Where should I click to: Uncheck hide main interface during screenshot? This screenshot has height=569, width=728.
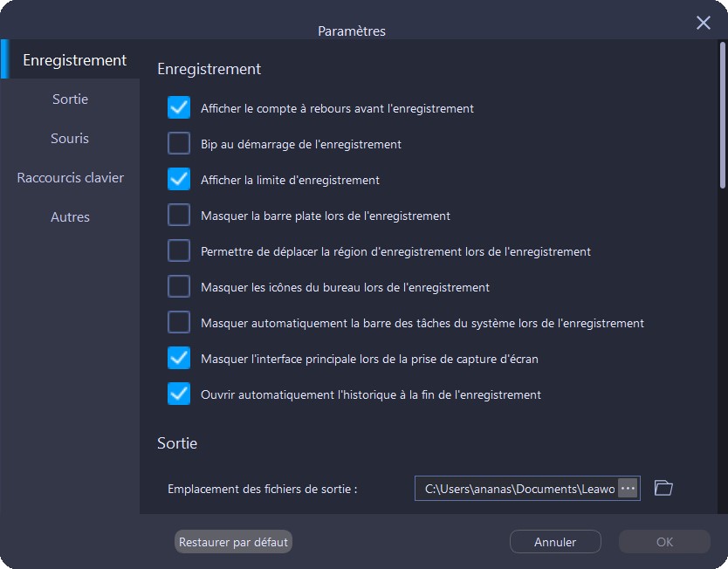(179, 359)
